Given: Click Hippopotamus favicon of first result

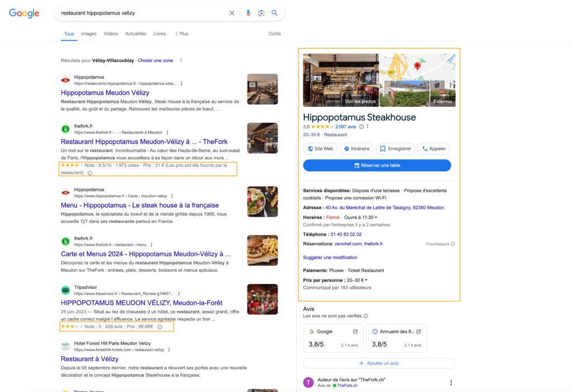Looking at the screenshot, I should (65, 80).
